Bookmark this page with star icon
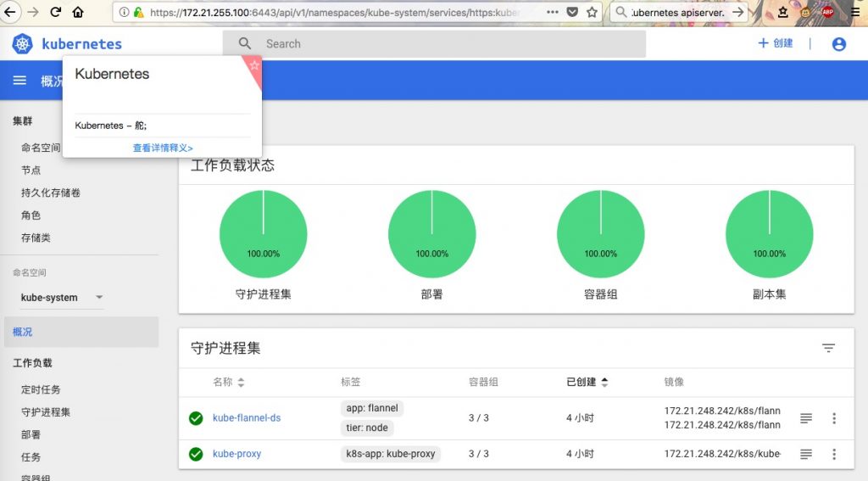The height and width of the screenshot is (481, 868). pos(593,12)
